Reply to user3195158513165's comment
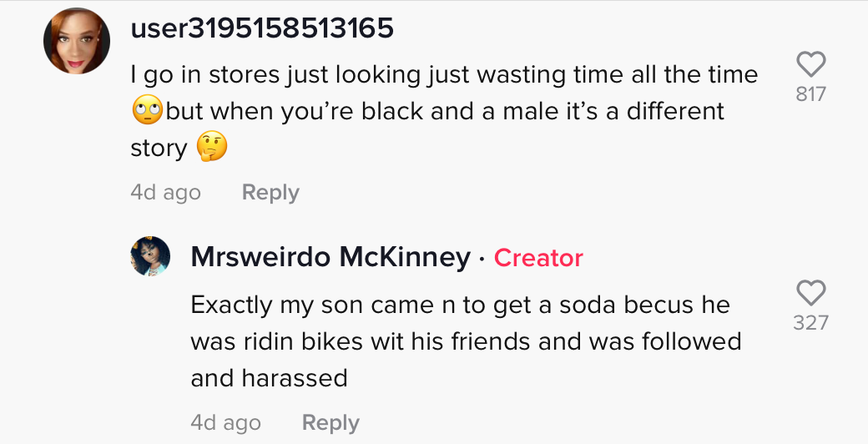868x444 pixels. tap(270, 192)
